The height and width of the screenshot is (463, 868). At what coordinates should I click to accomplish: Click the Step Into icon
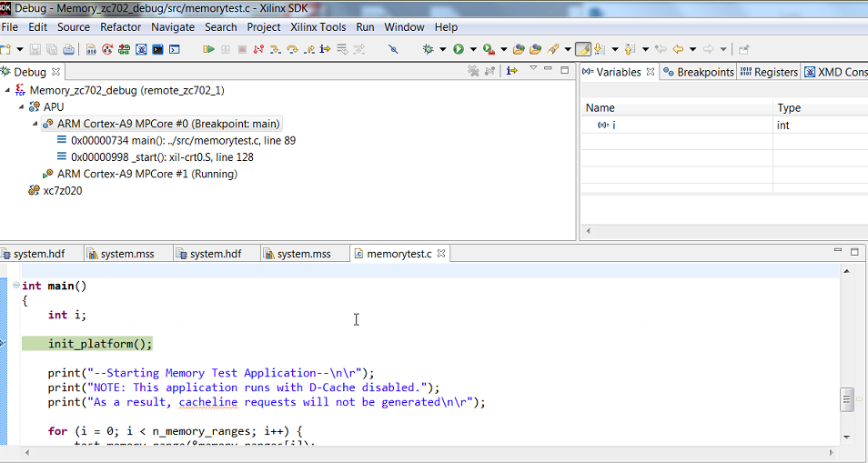pyautogui.click(x=275, y=49)
